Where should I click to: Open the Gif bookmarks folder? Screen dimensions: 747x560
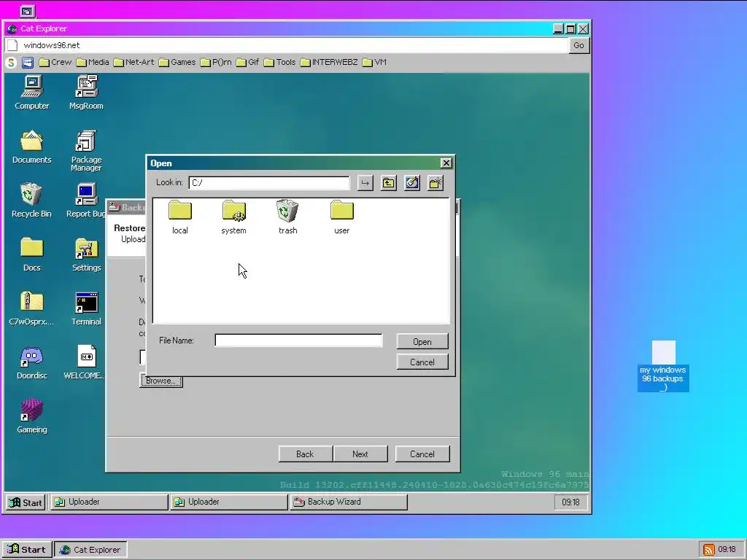pos(248,63)
